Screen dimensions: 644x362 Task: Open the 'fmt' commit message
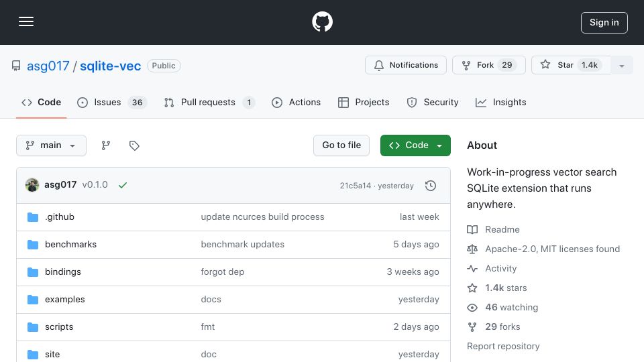pyautogui.click(x=208, y=326)
